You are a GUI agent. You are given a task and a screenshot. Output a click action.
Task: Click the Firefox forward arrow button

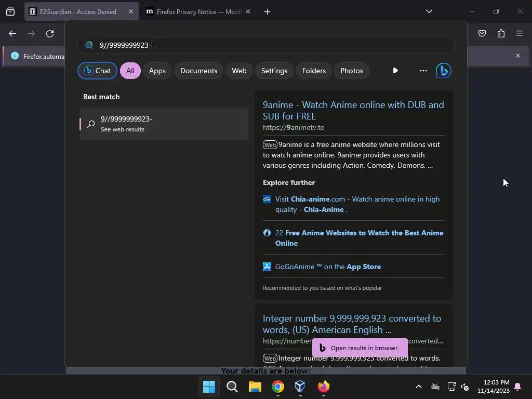[x=31, y=34]
